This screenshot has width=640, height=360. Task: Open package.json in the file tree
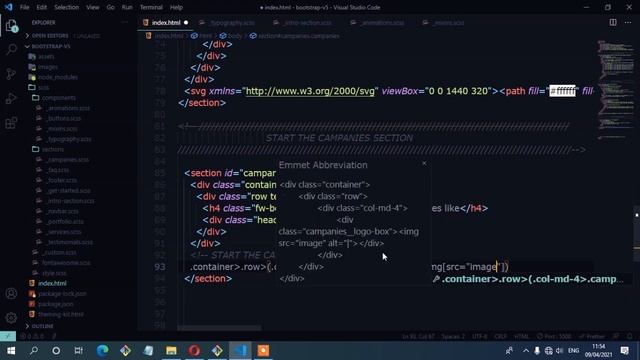point(56,304)
